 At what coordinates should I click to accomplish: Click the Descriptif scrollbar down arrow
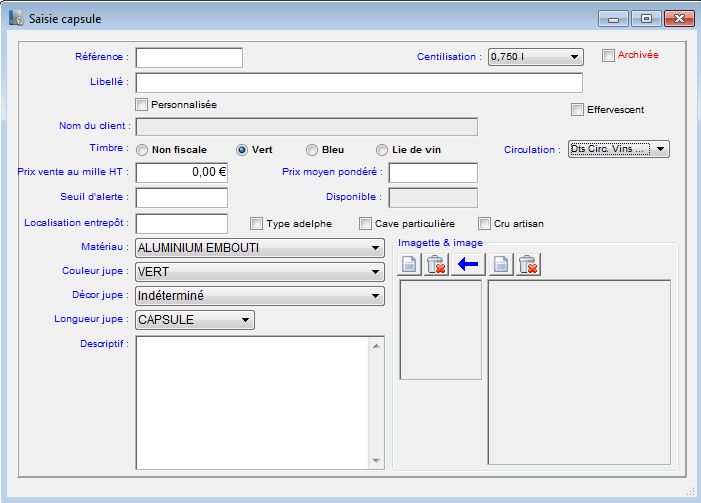(x=376, y=461)
